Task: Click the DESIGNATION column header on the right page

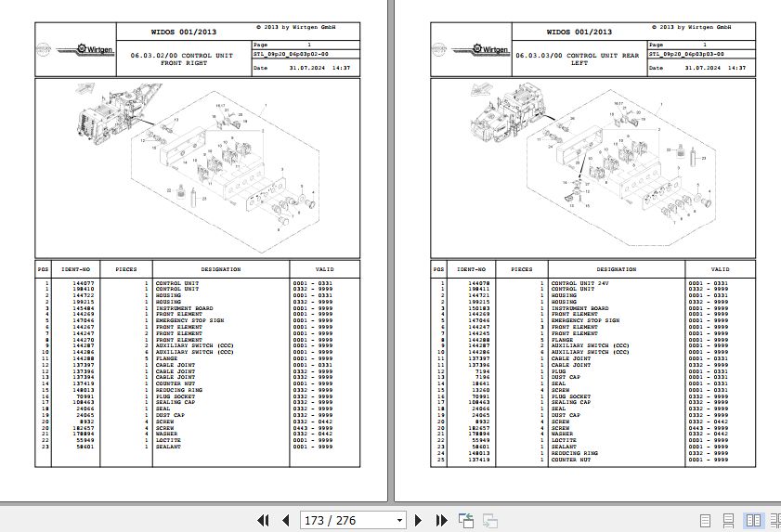Action: pyautogui.click(x=616, y=269)
